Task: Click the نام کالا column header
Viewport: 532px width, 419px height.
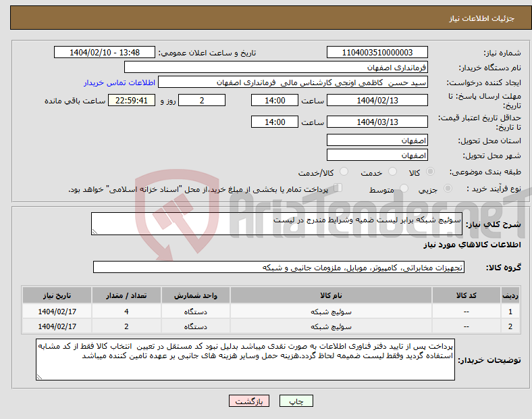Action: click(331, 295)
